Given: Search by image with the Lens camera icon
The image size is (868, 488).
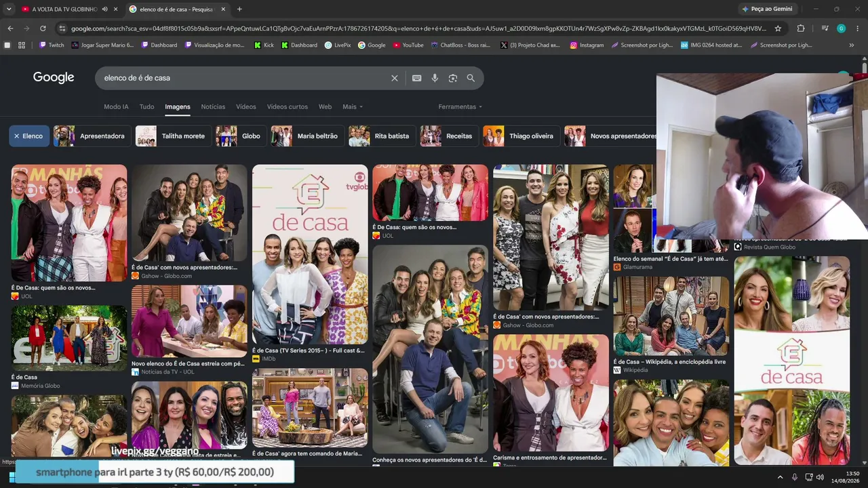Looking at the screenshot, I should click(x=453, y=78).
